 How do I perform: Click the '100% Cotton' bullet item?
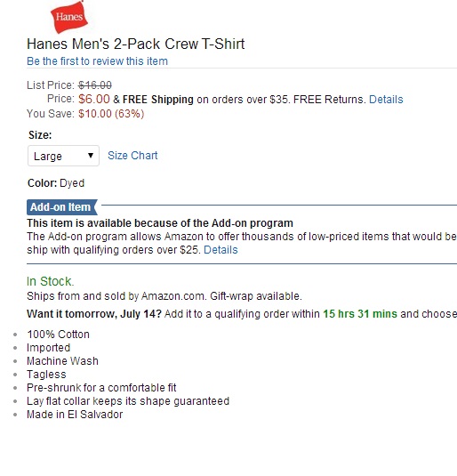[x=58, y=335]
